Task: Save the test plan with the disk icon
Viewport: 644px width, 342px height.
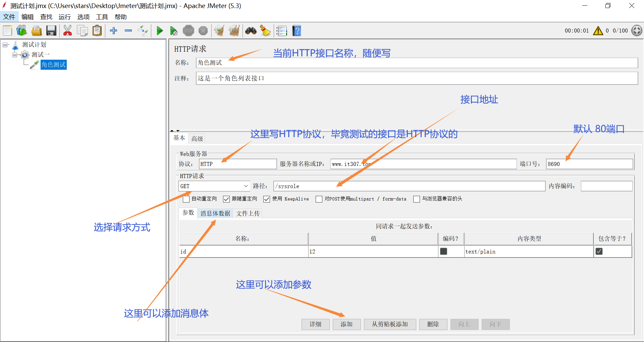Action: point(51,31)
